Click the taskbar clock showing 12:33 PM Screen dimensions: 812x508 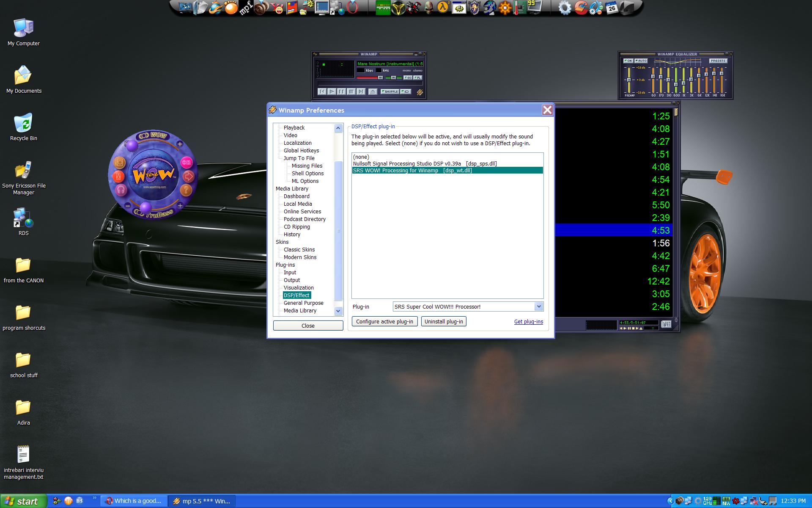pos(793,501)
